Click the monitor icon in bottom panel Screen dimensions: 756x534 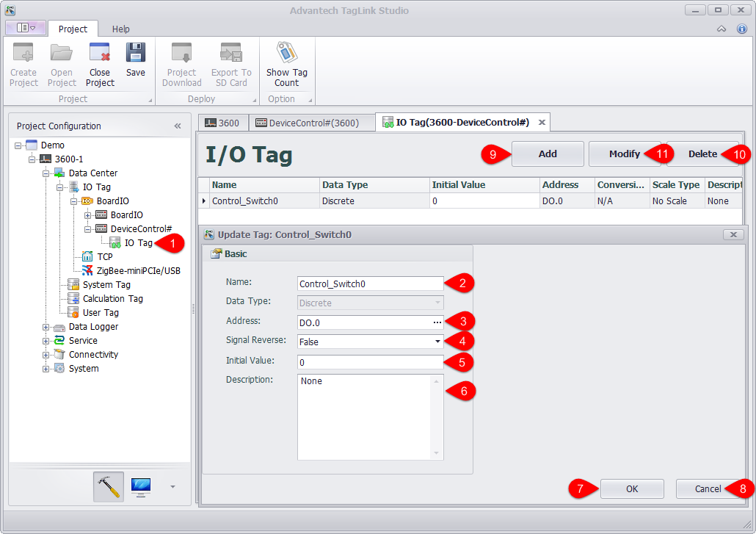click(141, 486)
